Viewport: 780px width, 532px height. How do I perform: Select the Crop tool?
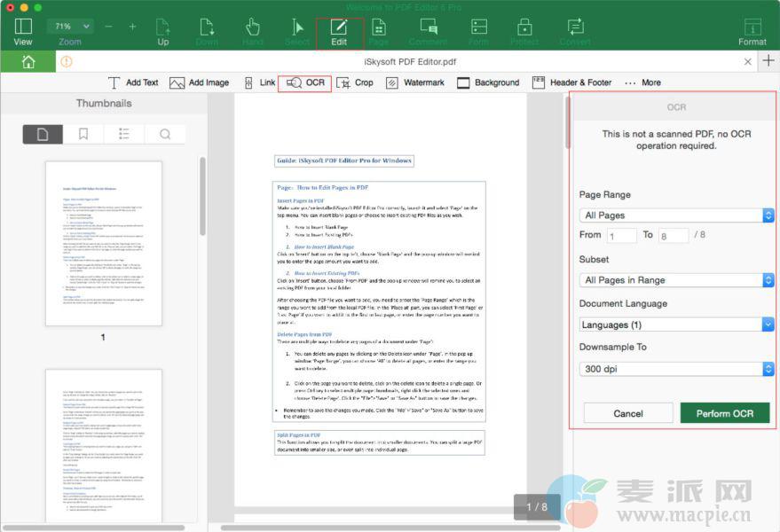coord(355,82)
